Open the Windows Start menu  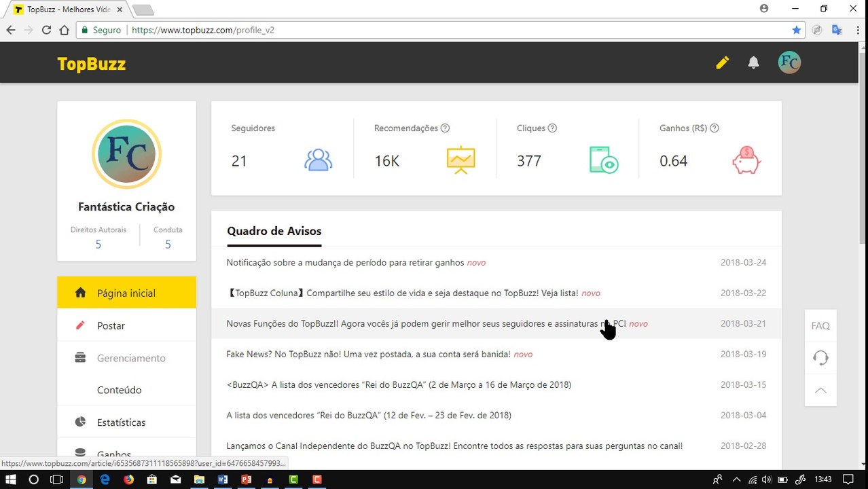coord(11,479)
